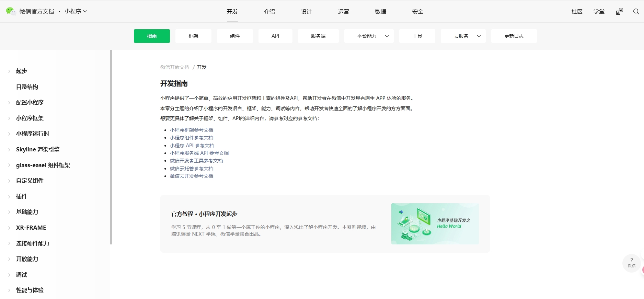The height and width of the screenshot is (299, 644).
Task: Open the 目录结构 sidebar item
Action: click(27, 87)
